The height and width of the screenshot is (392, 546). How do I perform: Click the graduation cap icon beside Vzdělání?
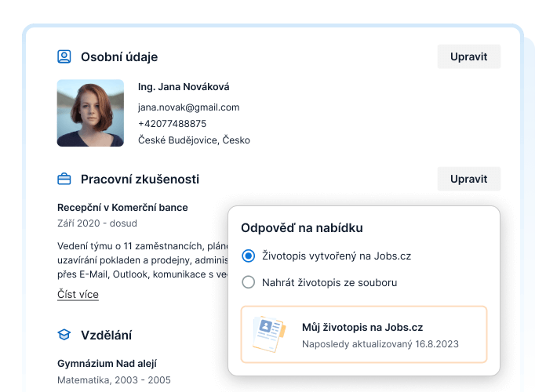[x=64, y=335]
